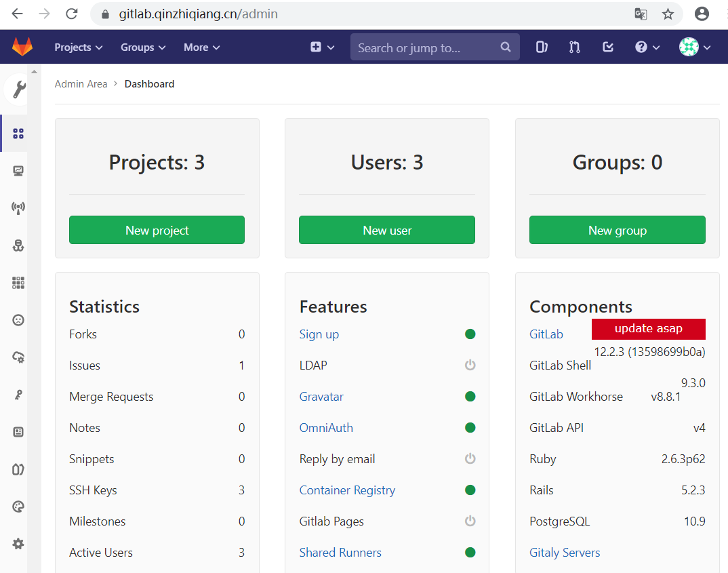728x573 pixels.
Task: Open the OmniAuth feature link
Action: (x=326, y=428)
